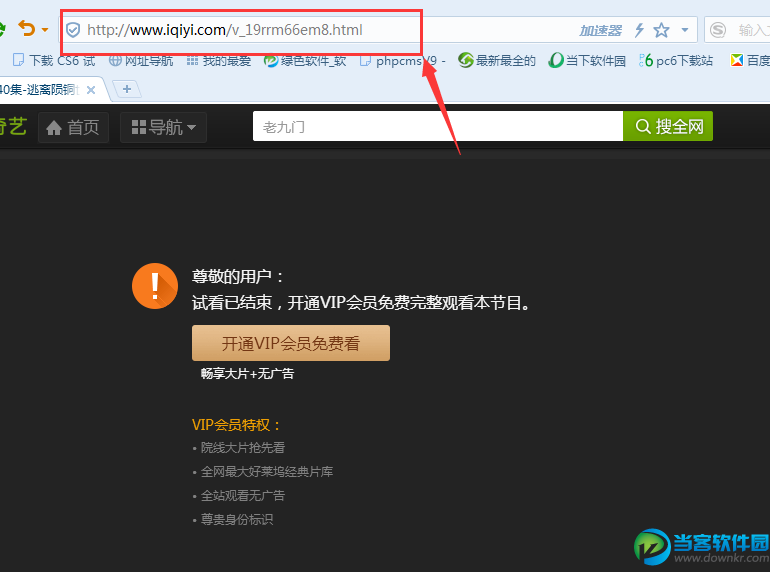Click the iqiyi URL in the address bar
This screenshot has width=770, height=572.
click(225, 30)
